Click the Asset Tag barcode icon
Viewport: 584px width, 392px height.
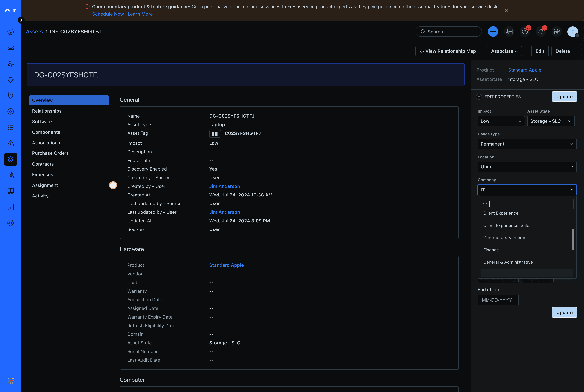[x=215, y=134]
